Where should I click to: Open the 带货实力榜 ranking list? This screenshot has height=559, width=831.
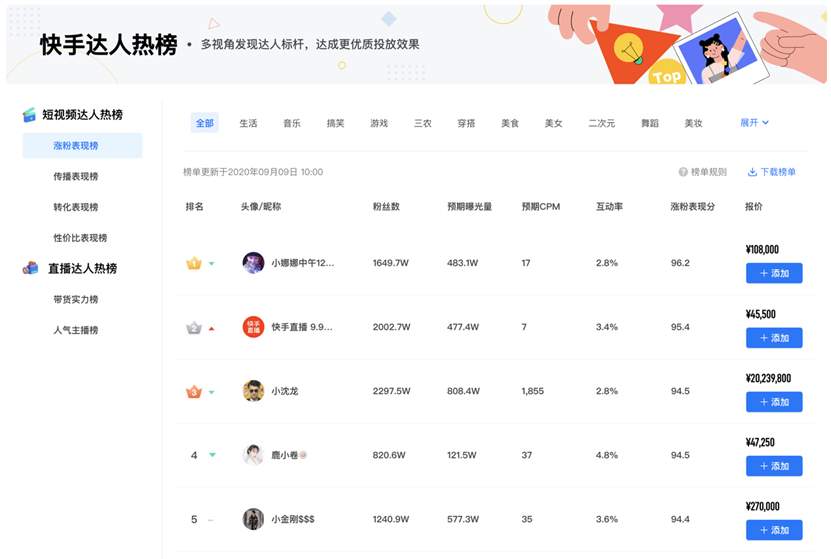[76, 300]
